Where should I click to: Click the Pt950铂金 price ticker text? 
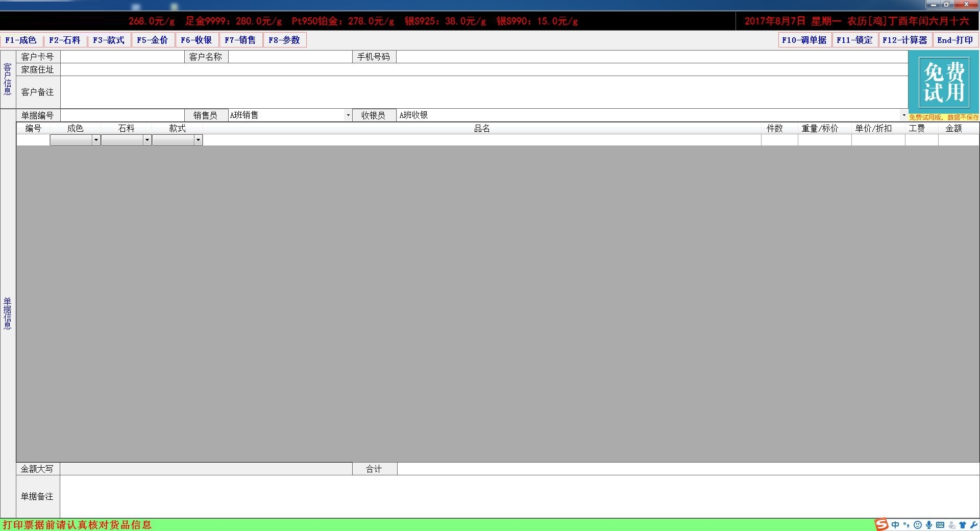[343, 21]
